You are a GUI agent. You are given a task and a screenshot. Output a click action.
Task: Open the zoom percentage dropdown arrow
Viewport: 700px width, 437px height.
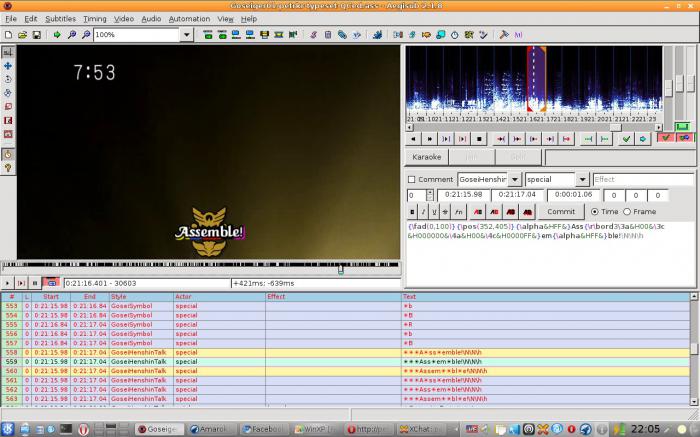click(187, 34)
